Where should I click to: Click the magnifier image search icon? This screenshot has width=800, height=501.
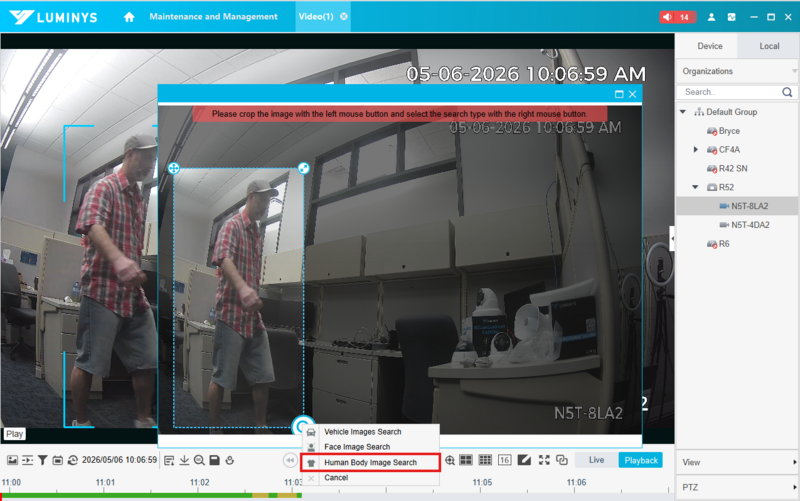point(199,460)
